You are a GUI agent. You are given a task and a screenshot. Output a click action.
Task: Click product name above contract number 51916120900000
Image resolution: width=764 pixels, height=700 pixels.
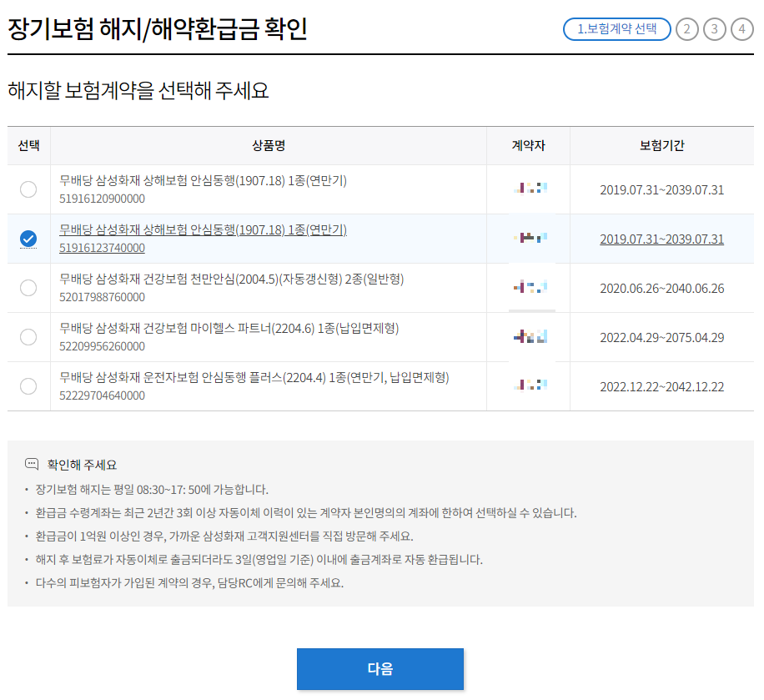(x=203, y=180)
